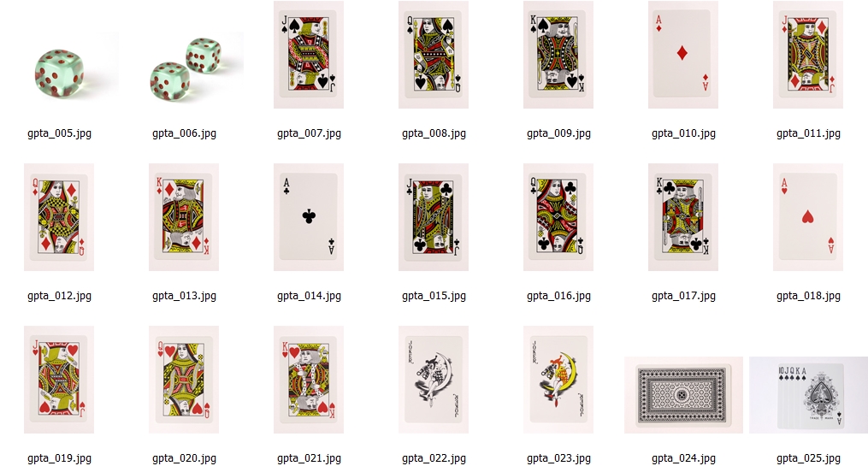Choose the Jack of Diamonds thumbnail
This screenshot has width=868, height=472.
[x=807, y=54]
